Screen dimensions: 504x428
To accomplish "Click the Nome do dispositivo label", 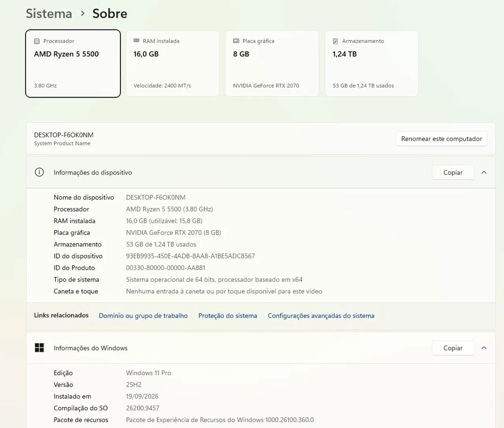I will coord(84,197).
